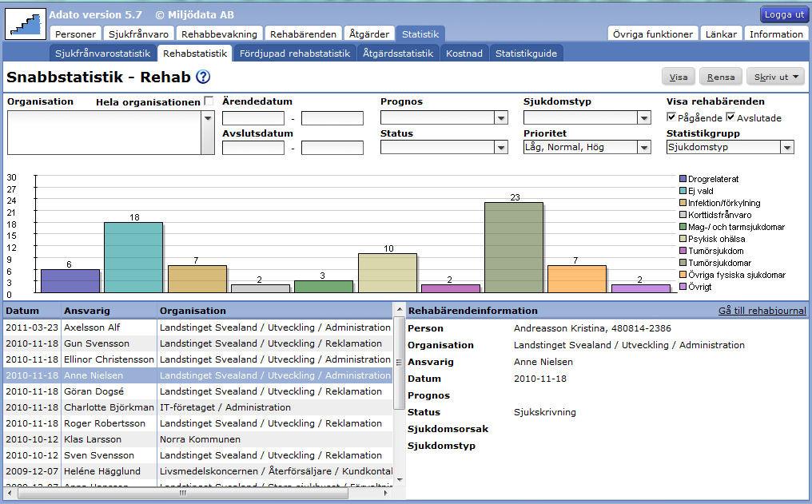Click the Ej vald legend color swatch

tap(683, 190)
